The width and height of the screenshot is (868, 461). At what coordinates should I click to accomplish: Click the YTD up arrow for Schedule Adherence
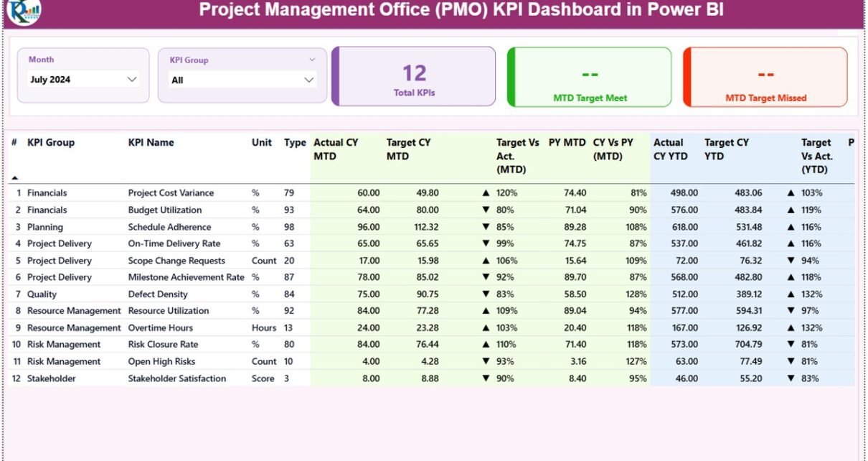791,227
